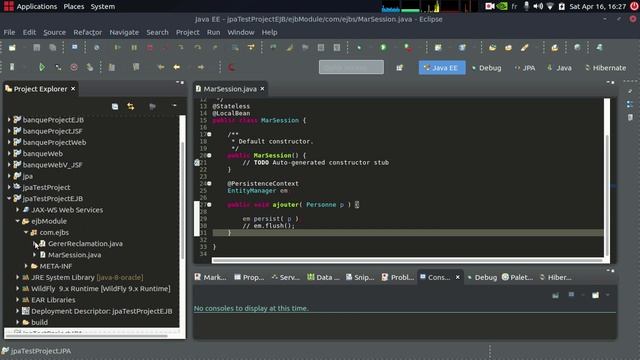Click the recording camera icon in system tray
This screenshot has width=640, height=360.
[x=490, y=6]
